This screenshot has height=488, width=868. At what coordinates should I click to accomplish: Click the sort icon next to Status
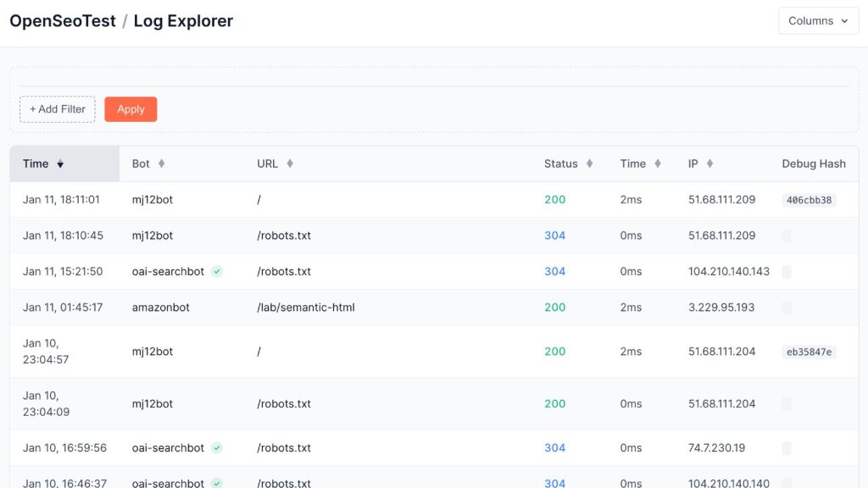tap(590, 164)
